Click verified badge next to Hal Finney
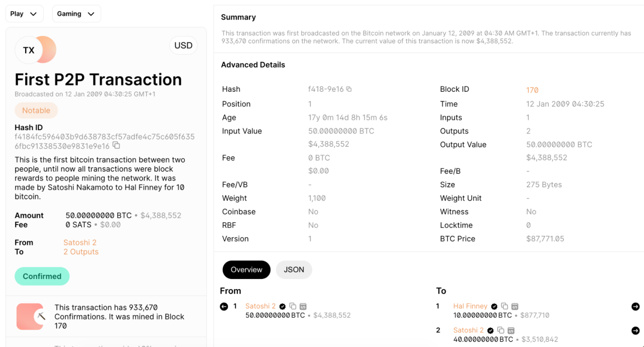The width and height of the screenshot is (644, 347). (494, 306)
